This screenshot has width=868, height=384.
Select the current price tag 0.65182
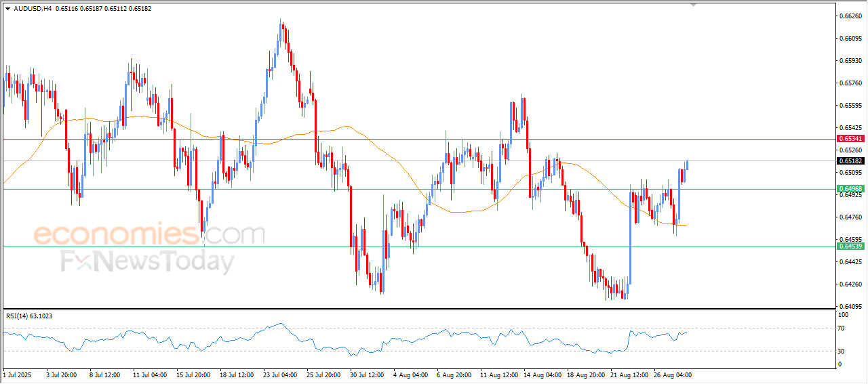coord(850,161)
